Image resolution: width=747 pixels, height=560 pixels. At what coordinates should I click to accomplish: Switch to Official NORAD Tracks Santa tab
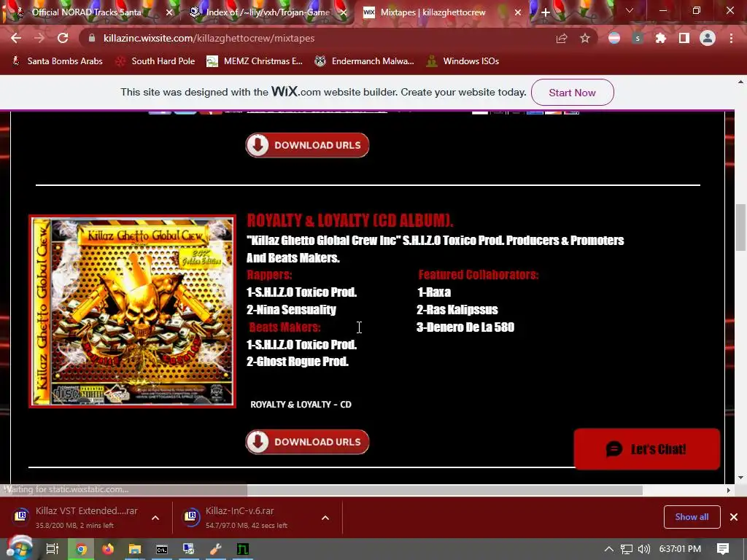[86, 12]
